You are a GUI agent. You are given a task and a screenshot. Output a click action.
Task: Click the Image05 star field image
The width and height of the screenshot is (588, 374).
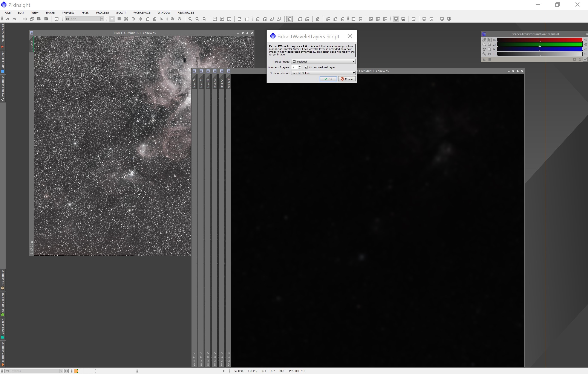pyautogui.click(x=113, y=145)
